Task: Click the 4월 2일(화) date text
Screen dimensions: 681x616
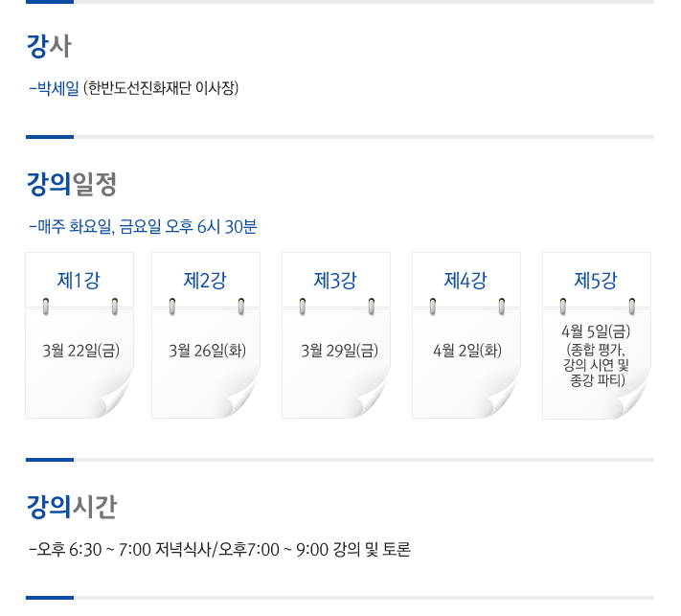Action: [x=467, y=351]
